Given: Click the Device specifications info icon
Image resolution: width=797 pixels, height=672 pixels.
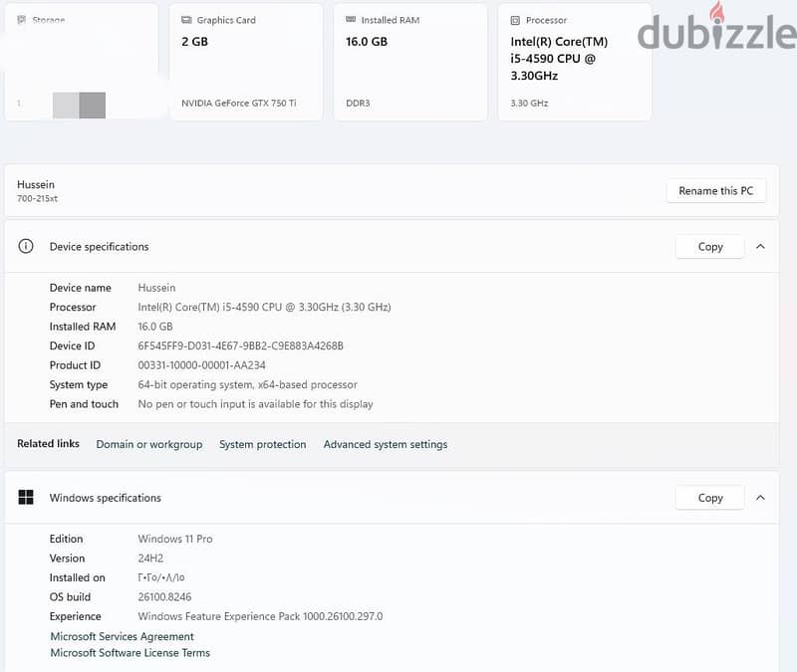Looking at the screenshot, I should [x=26, y=246].
